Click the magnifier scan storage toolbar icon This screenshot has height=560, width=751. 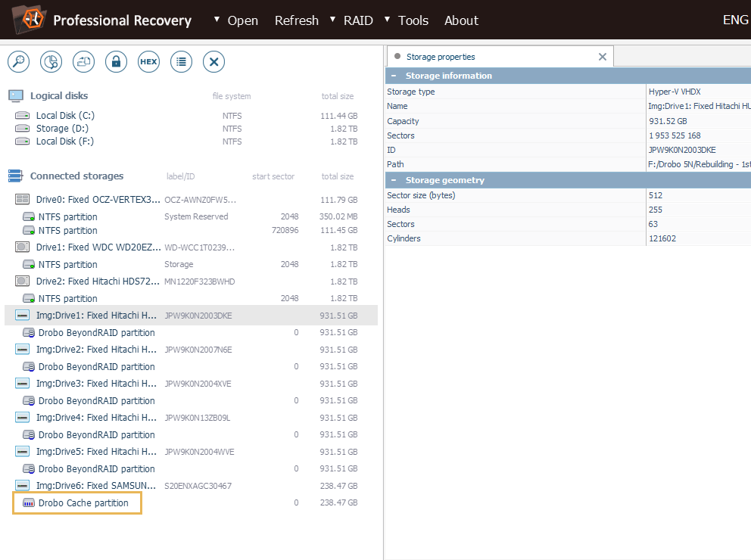point(19,62)
